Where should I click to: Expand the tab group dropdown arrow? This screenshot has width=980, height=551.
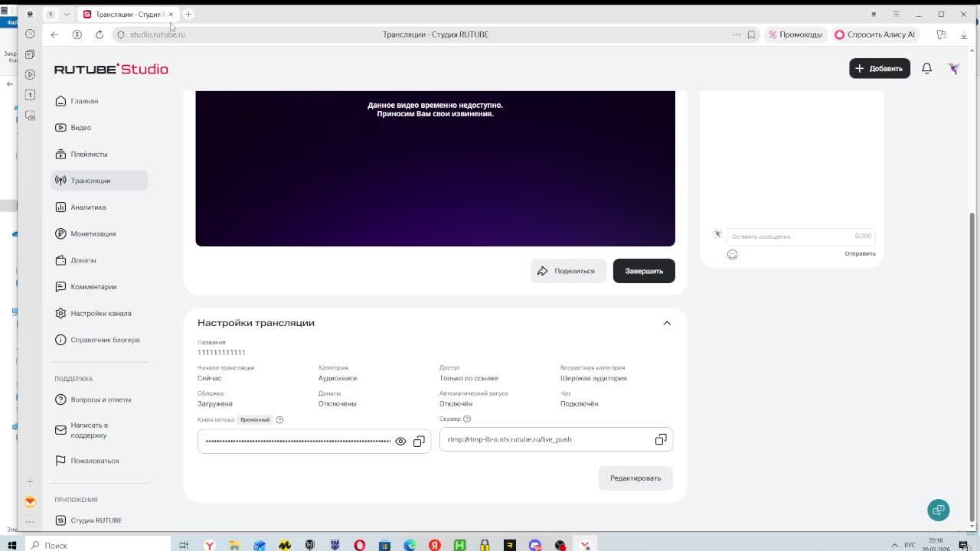point(67,14)
